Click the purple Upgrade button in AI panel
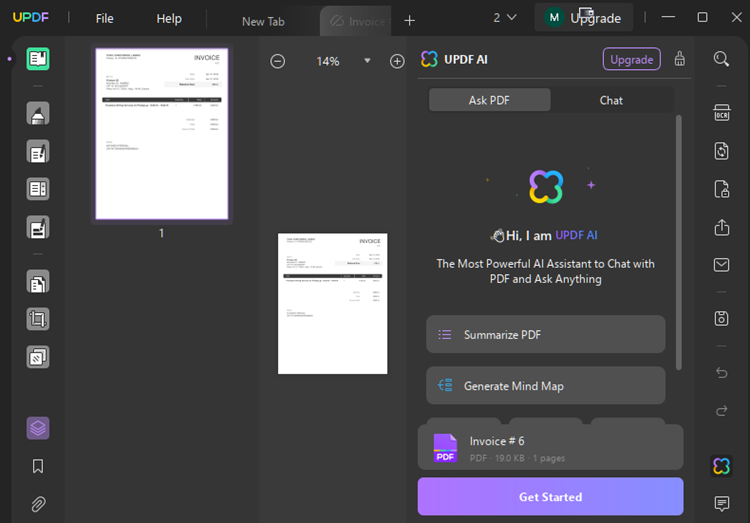Screen dimensions: 750x523 click(x=631, y=59)
